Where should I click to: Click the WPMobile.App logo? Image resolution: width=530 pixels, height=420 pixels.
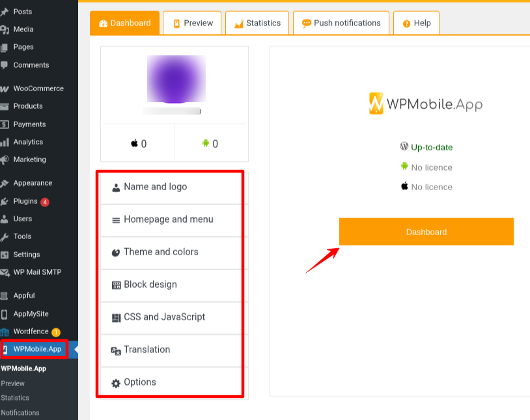pyautogui.click(x=426, y=104)
